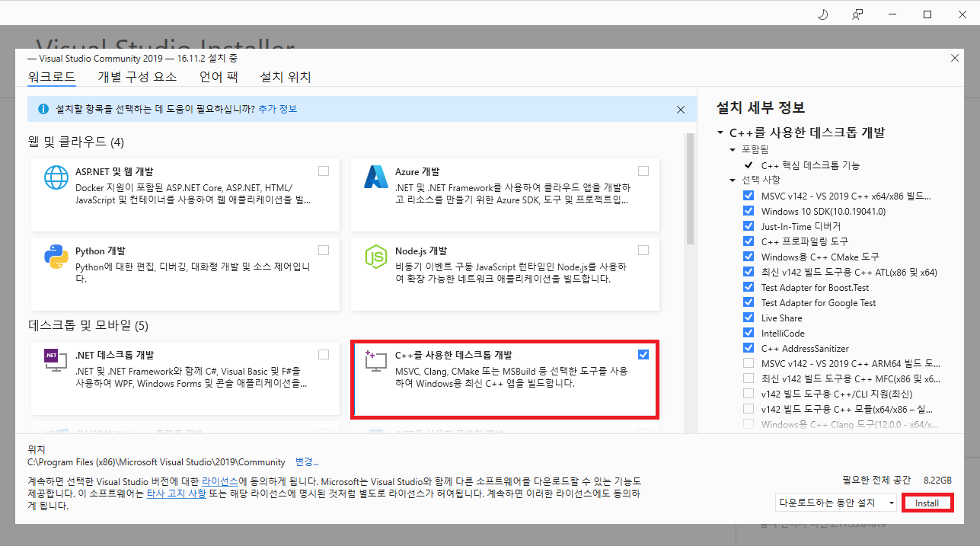Click the 웹 및 클라우드 (4) heading
Image resolution: width=980 pixels, height=546 pixels.
[75, 142]
